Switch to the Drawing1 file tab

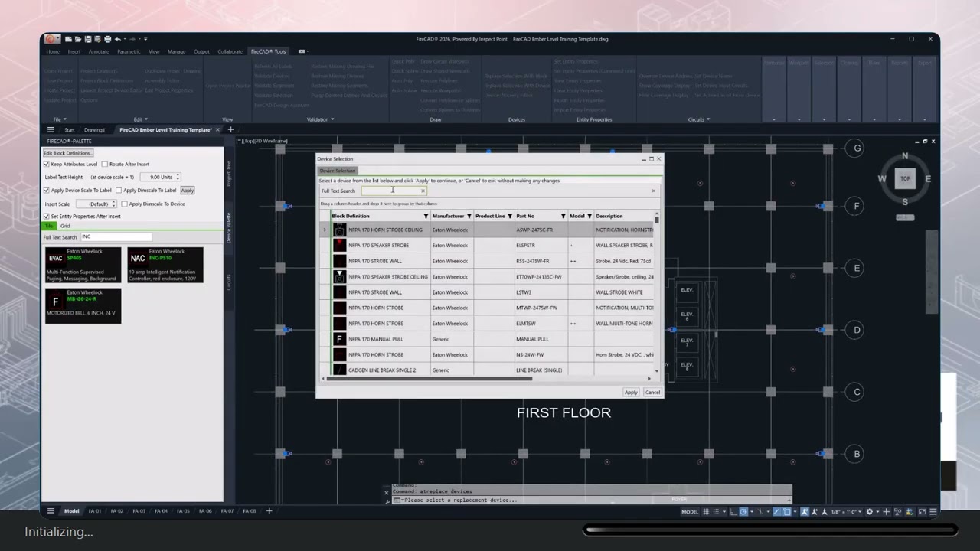coord(94,130)
